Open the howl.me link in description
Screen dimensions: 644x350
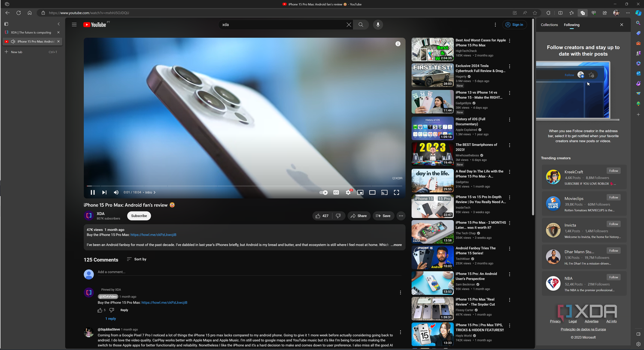tap(153, 235)
